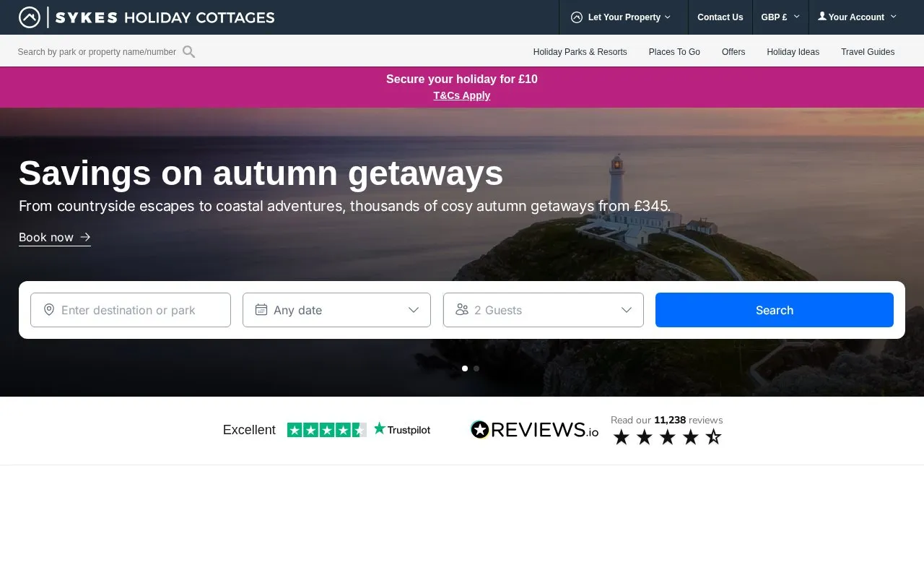Open the 2 Guests dropdown
The image size is (924, 578).
click(x=544, y=310)
